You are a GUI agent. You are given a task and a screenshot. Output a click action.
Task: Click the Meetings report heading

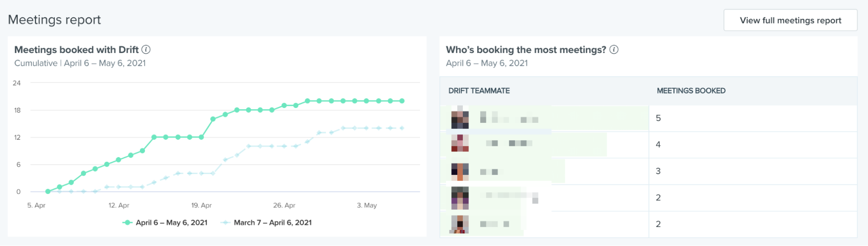click(x=54, y=20)
